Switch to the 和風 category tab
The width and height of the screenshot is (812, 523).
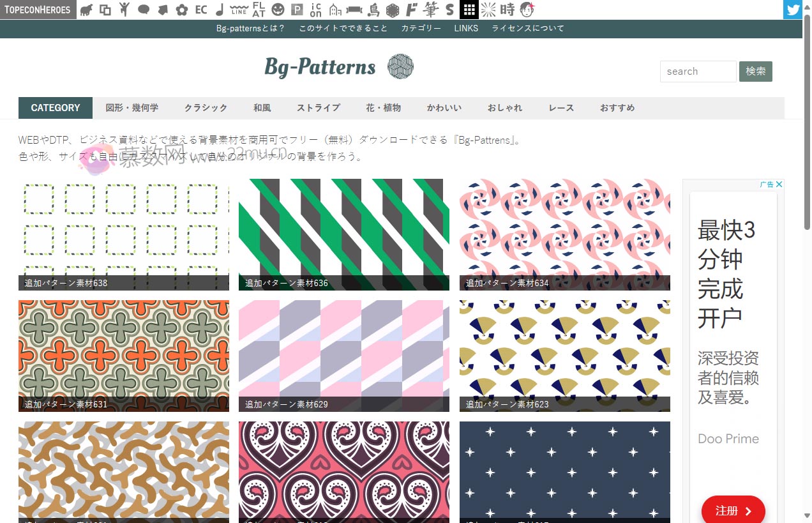[x=262, y=108]
